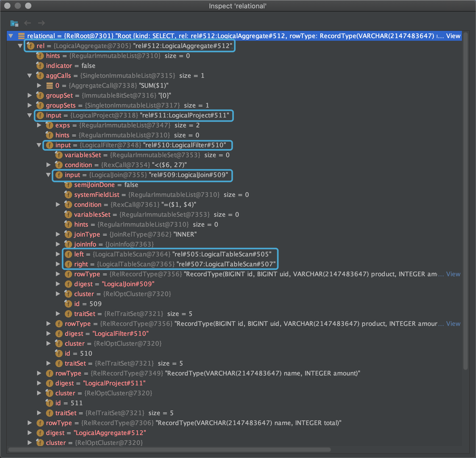The width and height of the screenshot is (476, 458).
Task: Open View link on relational root row
Action: click(453, 36)
